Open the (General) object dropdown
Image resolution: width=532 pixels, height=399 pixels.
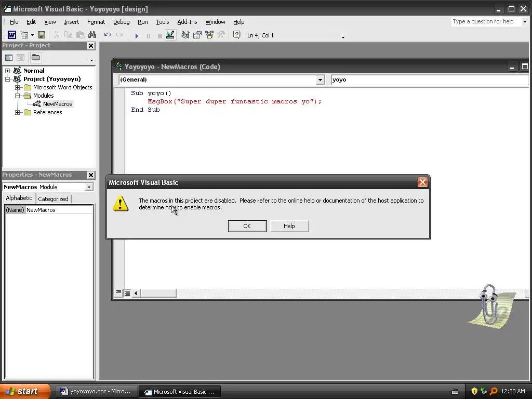click(x=320, y=79)
